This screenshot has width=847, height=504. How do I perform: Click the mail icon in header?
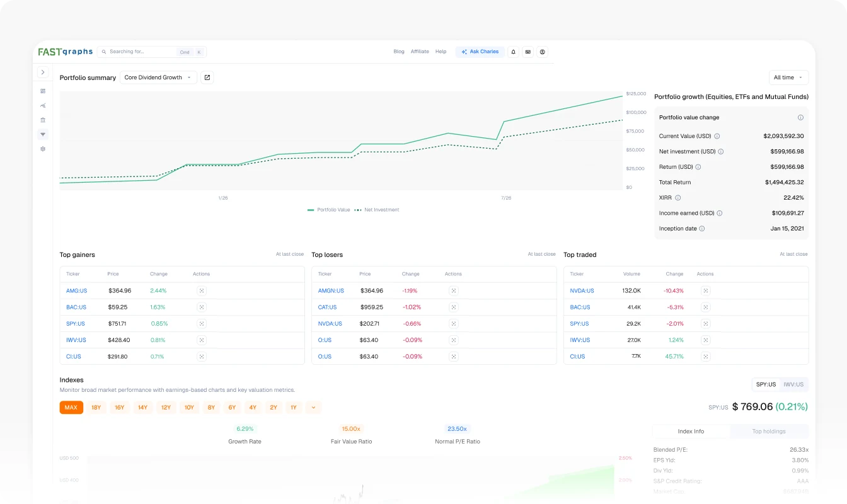(x=527, y=52)
